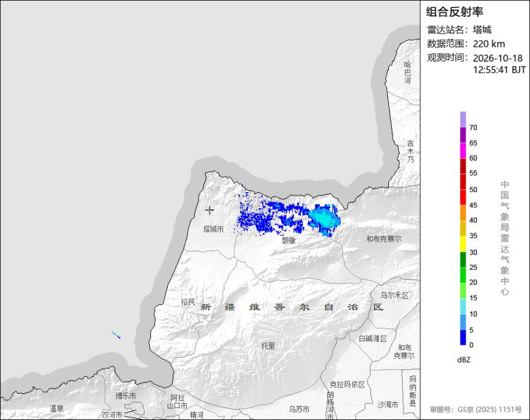Click the radar station cross marker near 塔城市
Image resolution: width=530 pixels, height=420 pixels.
210,210
